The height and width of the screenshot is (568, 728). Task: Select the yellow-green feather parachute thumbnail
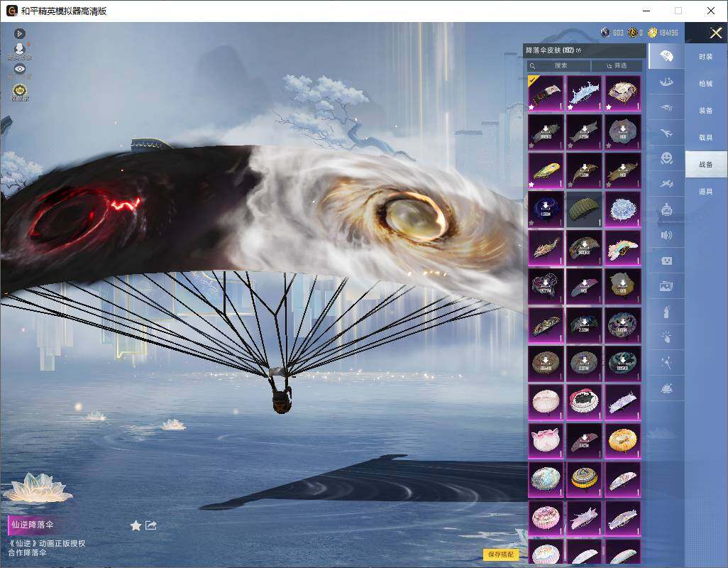pyautogui.click(x=546, y=170)
